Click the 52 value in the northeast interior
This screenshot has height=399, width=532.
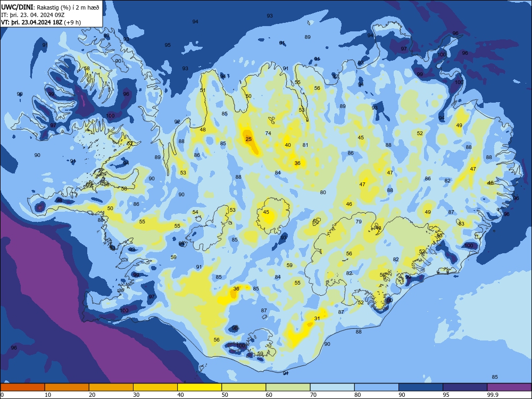420,134
